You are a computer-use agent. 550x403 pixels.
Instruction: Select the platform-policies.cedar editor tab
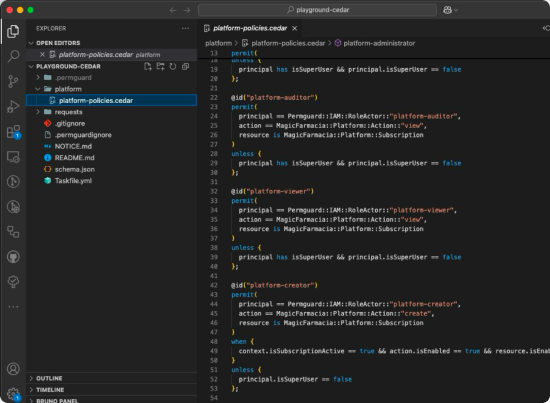coord(250,28)
